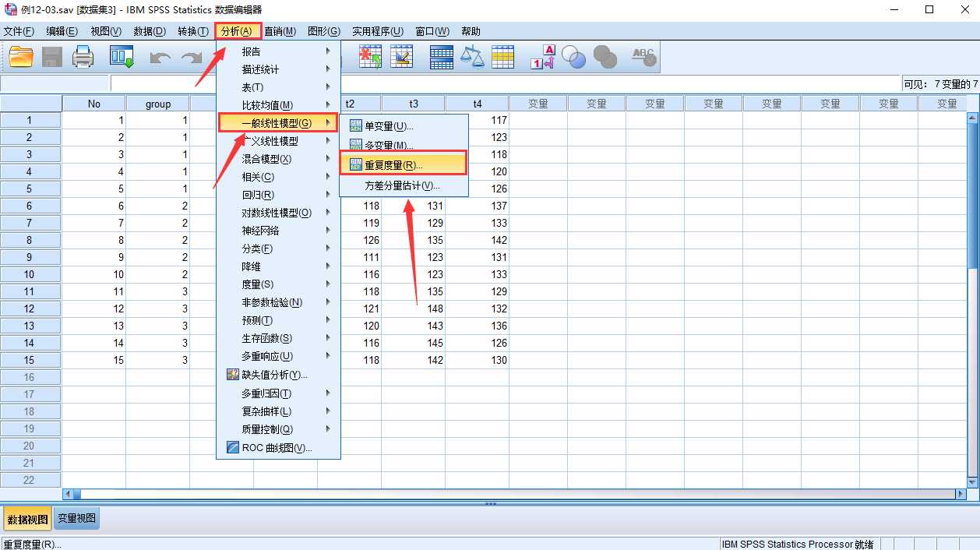This screenshot has width=980, height=550.
Task: Expand the 相关(C) submenu
Action: click(328, 177)
